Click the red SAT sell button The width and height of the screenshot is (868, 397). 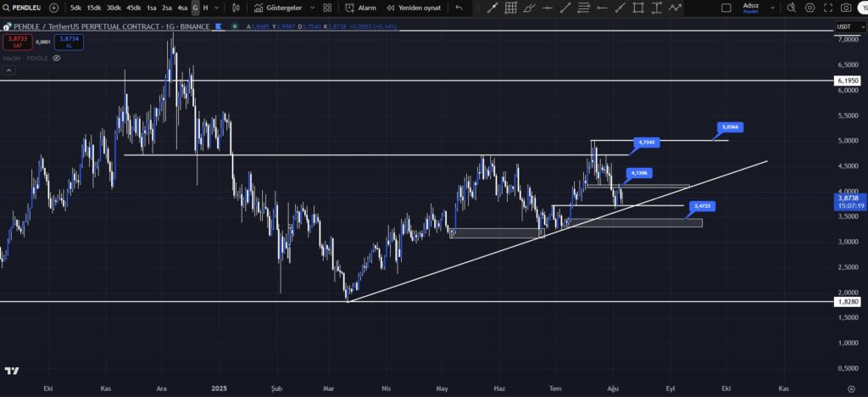[15, 42]
